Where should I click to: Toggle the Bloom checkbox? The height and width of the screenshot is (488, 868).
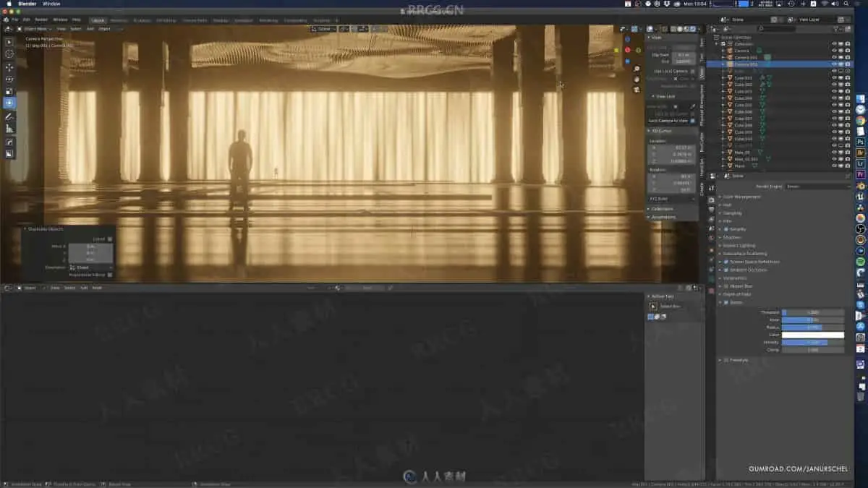(x=726, y=302)
